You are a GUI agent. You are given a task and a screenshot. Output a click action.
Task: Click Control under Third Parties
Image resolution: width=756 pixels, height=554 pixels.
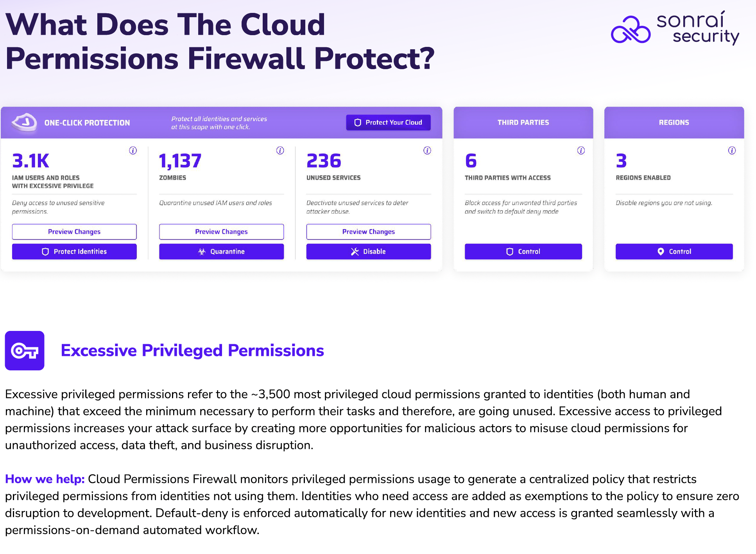pos(523,252)
